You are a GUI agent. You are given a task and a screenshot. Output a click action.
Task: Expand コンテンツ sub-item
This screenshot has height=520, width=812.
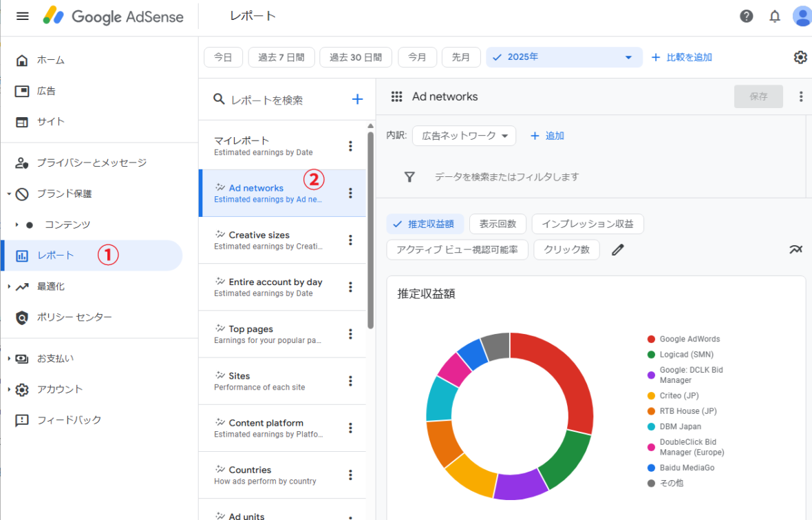(17, 225)
